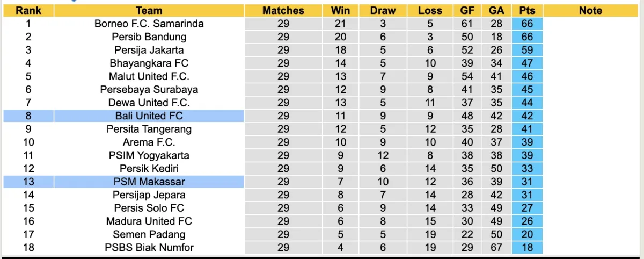
Task: Click Persib Bandung team name
Action: coord(149,37)
